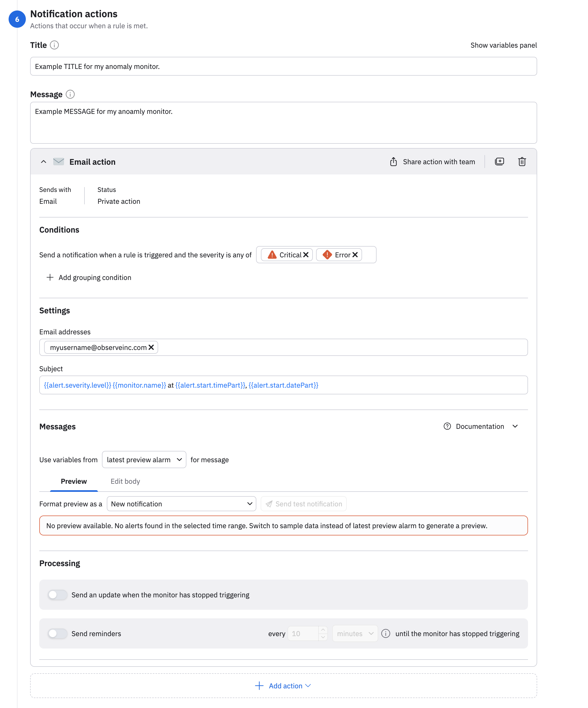Select the Preview tab

coord(73,481)
